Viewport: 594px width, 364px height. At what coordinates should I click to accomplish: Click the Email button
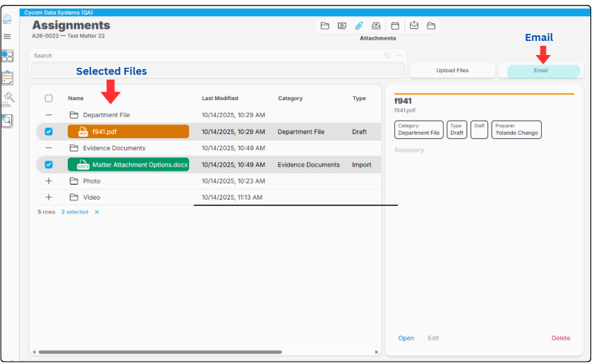pyautogui.click(x=540, y=71)
